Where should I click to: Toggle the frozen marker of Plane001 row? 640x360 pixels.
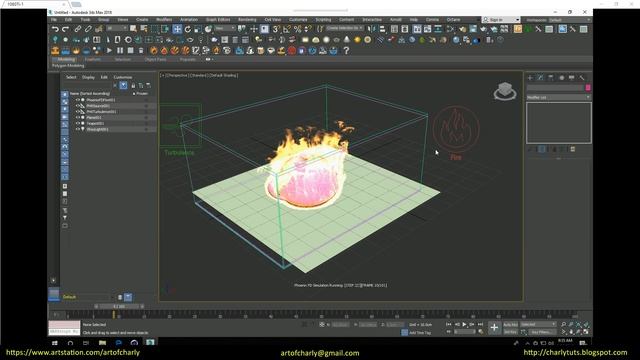tap(146, 118)
